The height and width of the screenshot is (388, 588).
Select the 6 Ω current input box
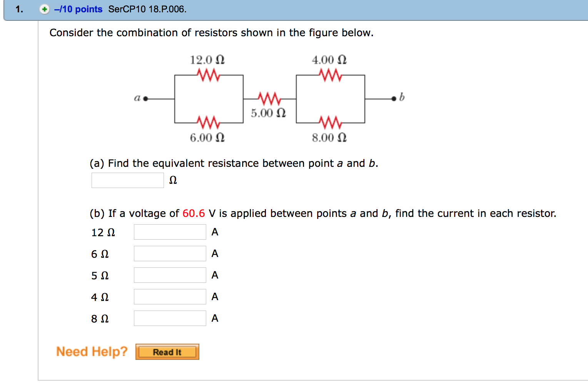170,253
